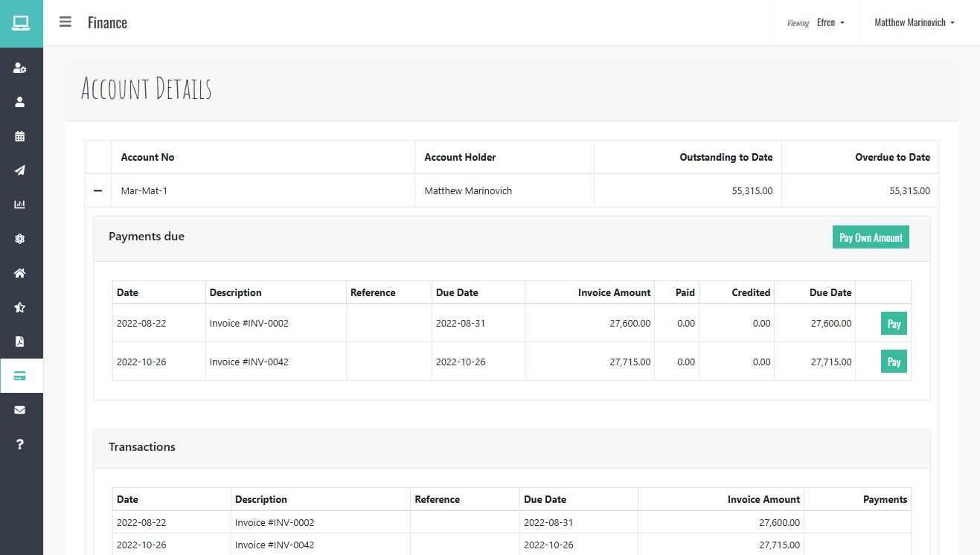Open the calendar icon in sidebar
This screenshot has width=980, height=555.
pyautogui.click(x=20, y=136)
